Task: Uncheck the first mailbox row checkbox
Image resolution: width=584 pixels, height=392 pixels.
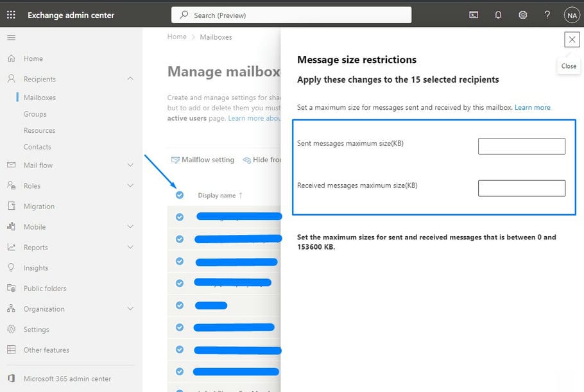Action: 180,217
